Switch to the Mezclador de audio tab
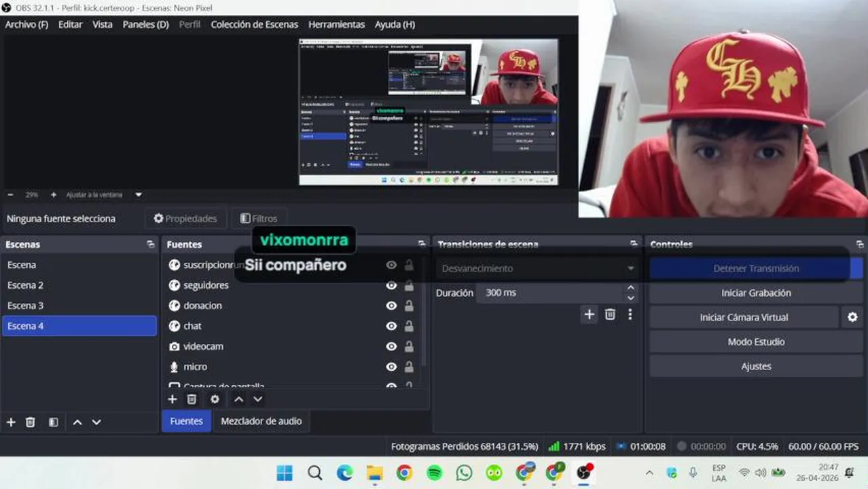 pyautogui.click(x=261, y=421)
